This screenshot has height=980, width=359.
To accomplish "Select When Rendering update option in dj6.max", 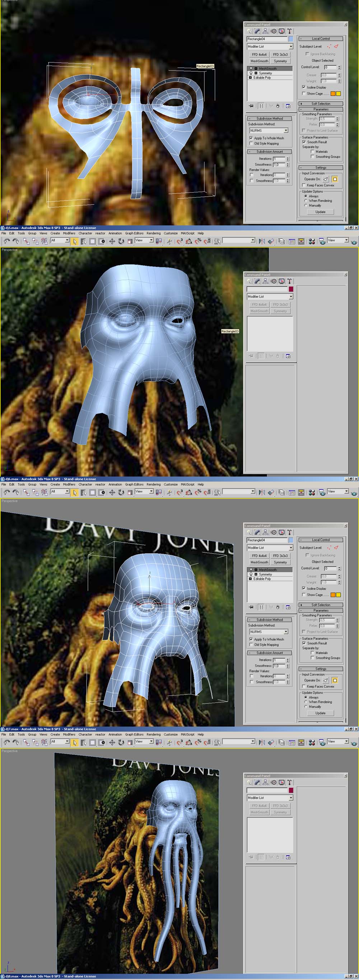I will (306, 702).
